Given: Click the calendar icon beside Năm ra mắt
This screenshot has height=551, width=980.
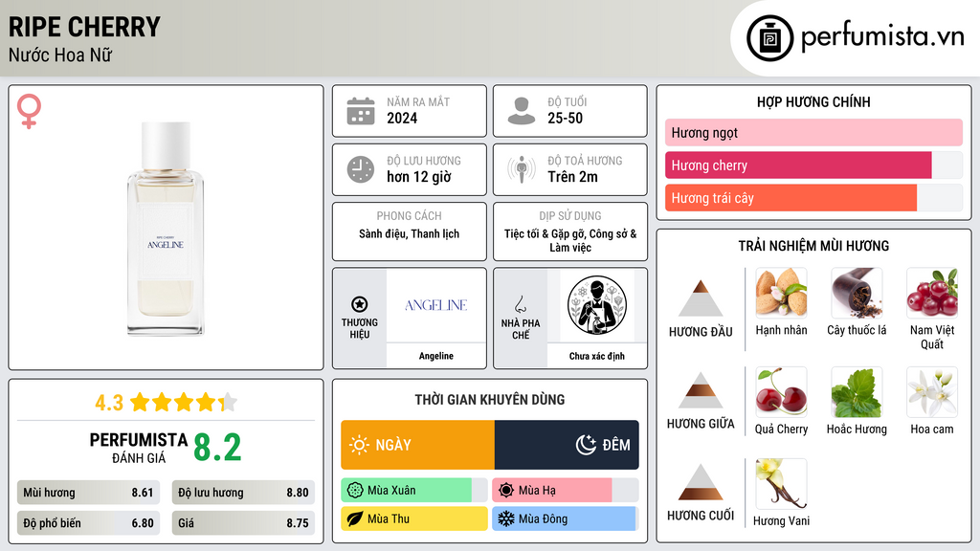Looking at the screenshot, I should click(x=361, y=111).
